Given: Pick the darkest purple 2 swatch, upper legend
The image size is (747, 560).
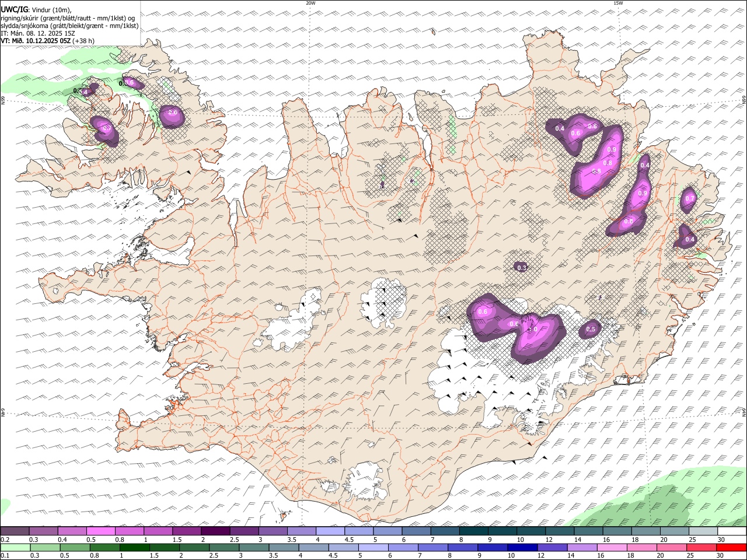Looking at the screenshot, I should click(215, 531).
